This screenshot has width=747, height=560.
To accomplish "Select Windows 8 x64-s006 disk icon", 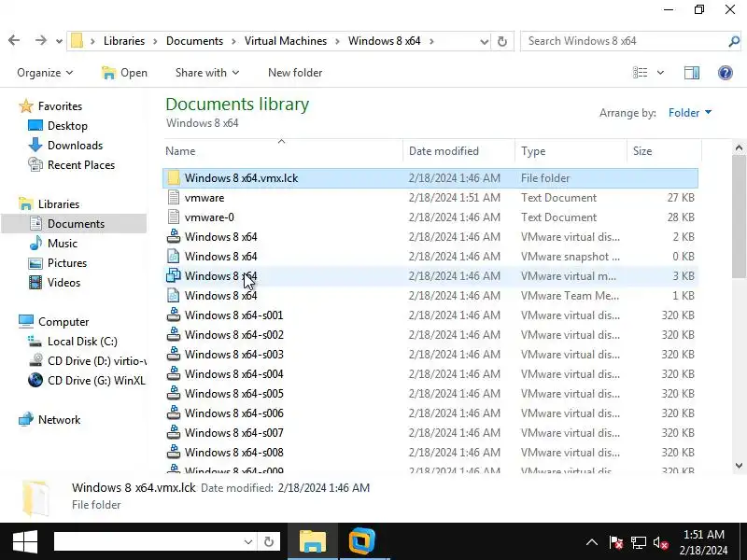I will click(x=174, y=413).
